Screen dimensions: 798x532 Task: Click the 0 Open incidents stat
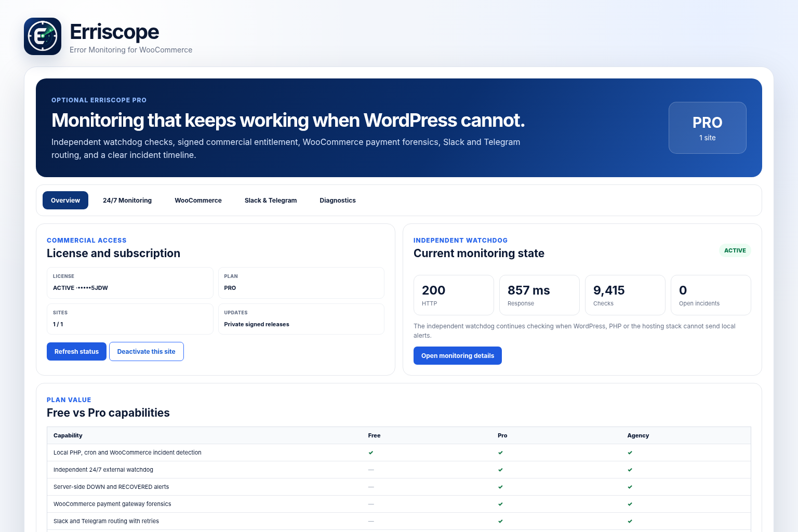pyautogui.click(x=711, y=295)
